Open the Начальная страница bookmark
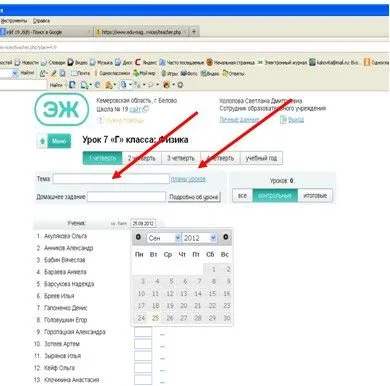 [x=231, y=62]
